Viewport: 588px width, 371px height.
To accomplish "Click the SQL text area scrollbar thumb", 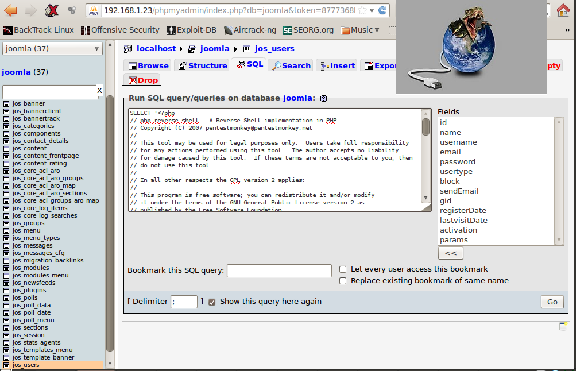I will 425,127.
